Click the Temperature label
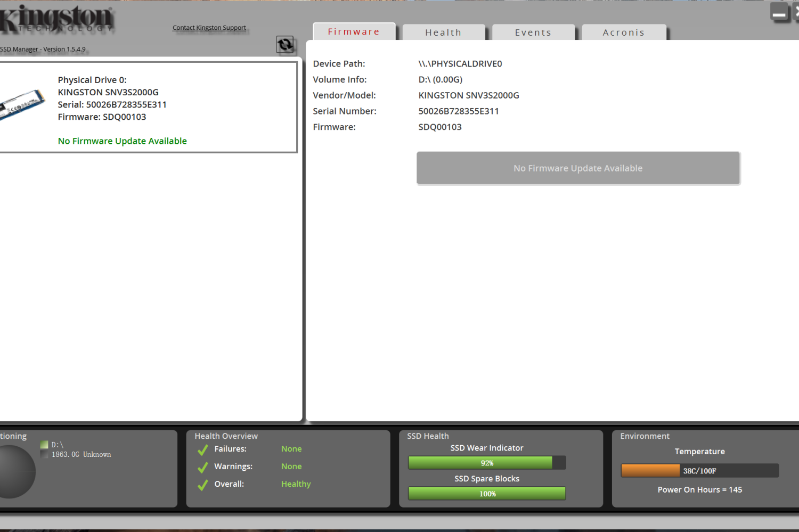Viewport: 799px width, 532px height. point(699,452)
